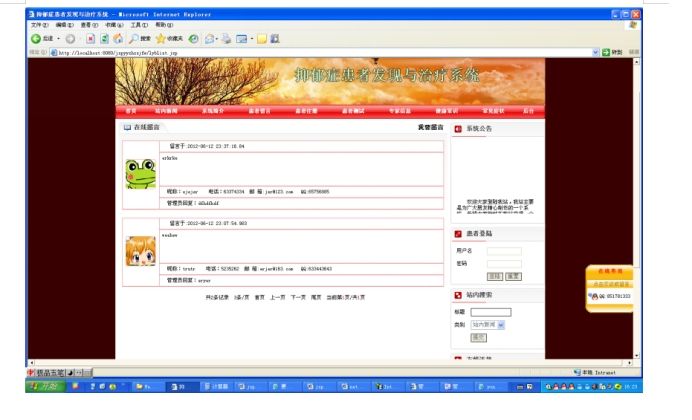Image resolution: width=692 pixels, height=420 pixels.
Task: Click the Edit page toolbar icon
Action: [241, 39]
